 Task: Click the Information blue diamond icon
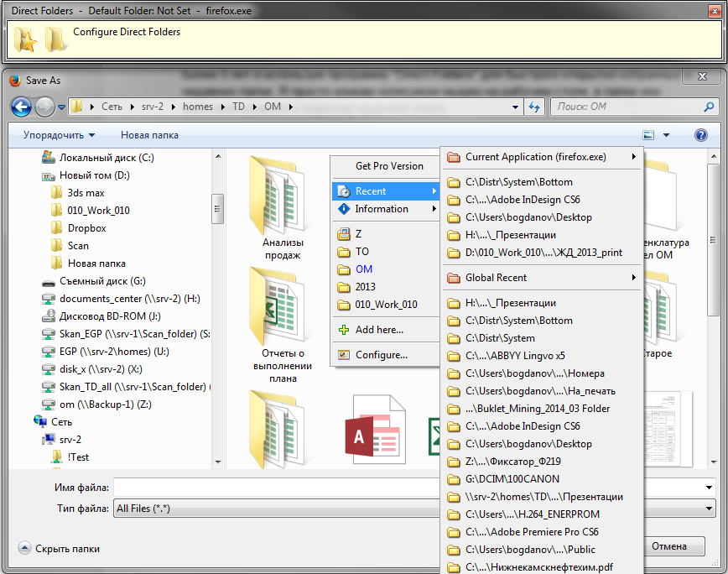(344, 209)
